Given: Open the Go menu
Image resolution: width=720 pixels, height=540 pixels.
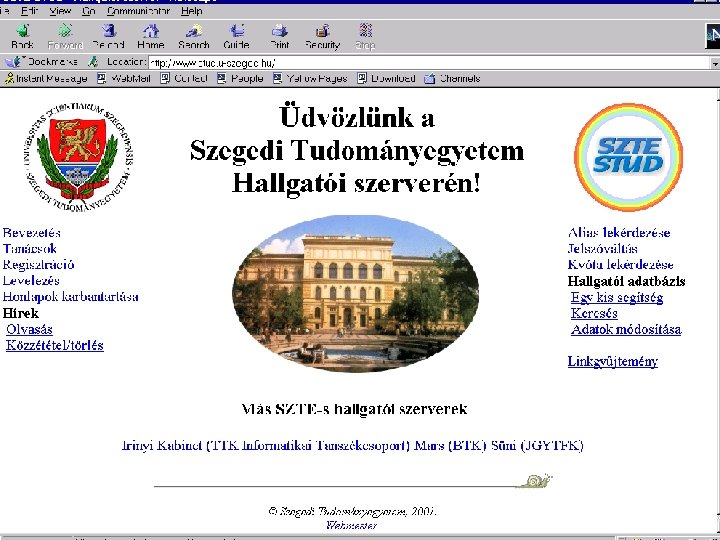Looking at the screenshot, I should pos(89,11).
